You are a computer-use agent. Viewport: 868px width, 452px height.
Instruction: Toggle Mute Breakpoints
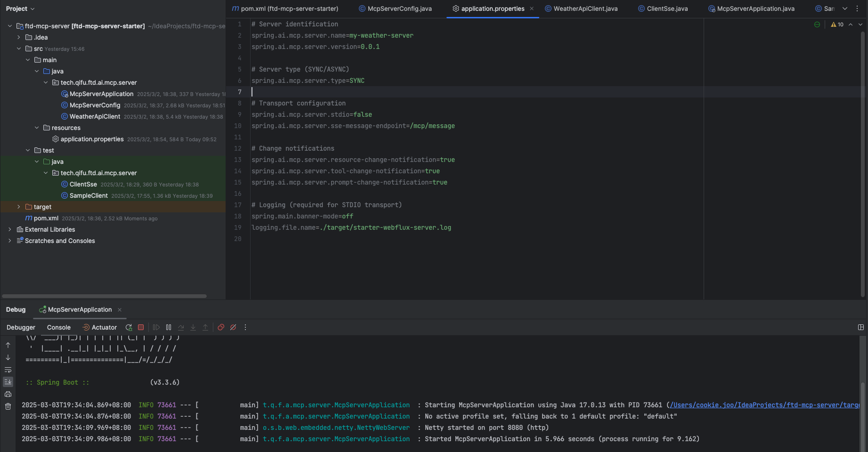tap(233, 327)
